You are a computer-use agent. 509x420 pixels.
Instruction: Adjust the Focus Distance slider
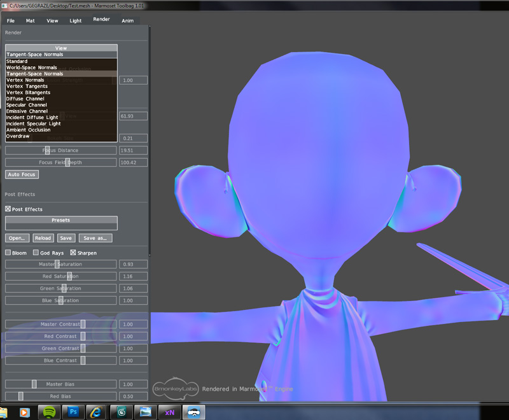point(60,150)
